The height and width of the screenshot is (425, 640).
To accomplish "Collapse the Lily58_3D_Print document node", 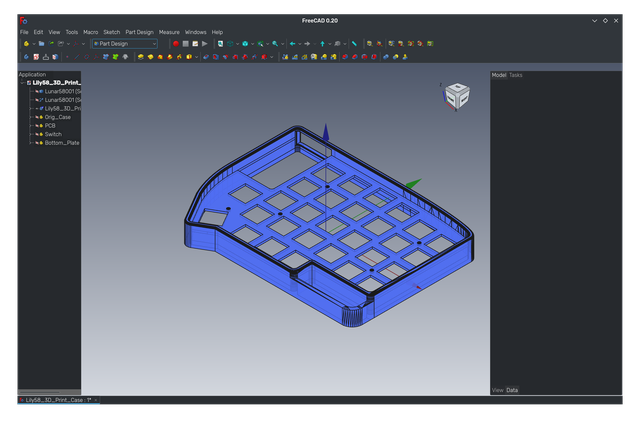I will point(22,83).
